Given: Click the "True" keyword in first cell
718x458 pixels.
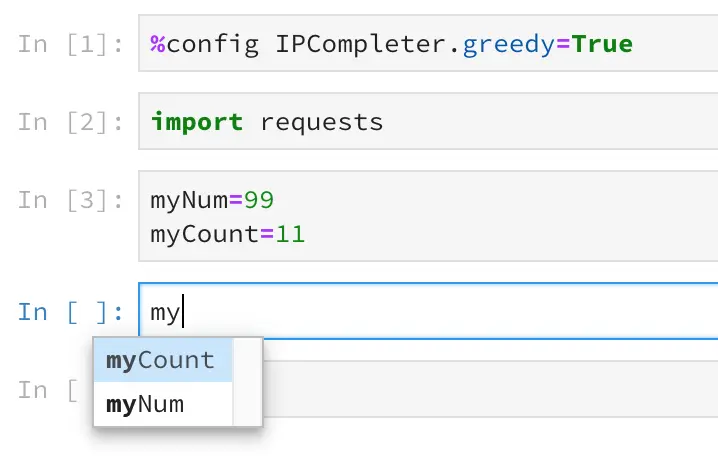Looking at the screenshot, I should point(602,44).
